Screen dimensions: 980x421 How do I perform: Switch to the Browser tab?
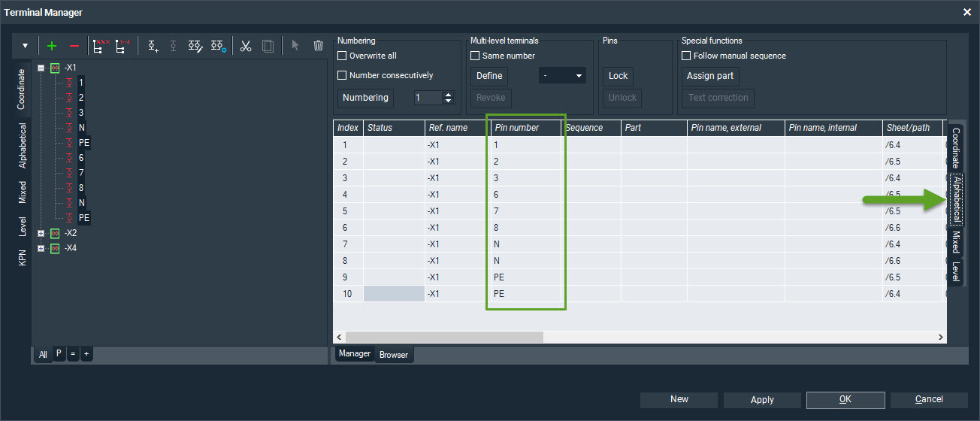(394, 355)
